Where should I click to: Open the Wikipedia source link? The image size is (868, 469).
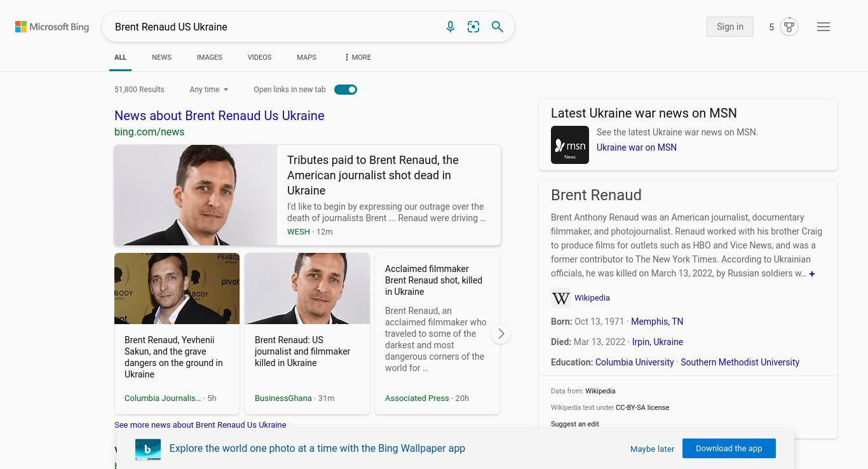click(592, 298)
